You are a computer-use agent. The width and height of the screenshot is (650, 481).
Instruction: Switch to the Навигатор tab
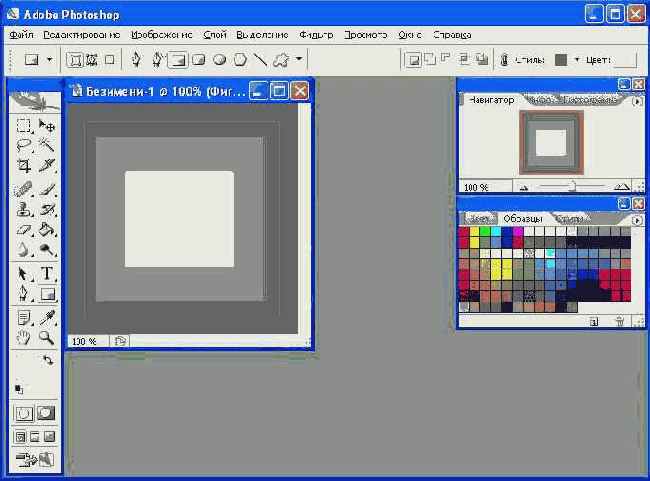[x=491, y=100]
